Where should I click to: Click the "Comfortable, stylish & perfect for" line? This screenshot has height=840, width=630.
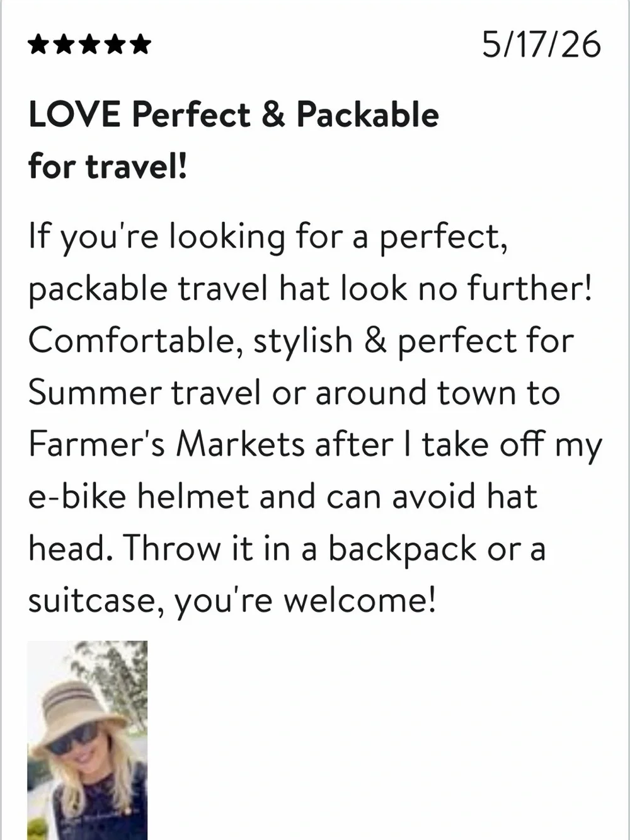click(x=301, y=342)
